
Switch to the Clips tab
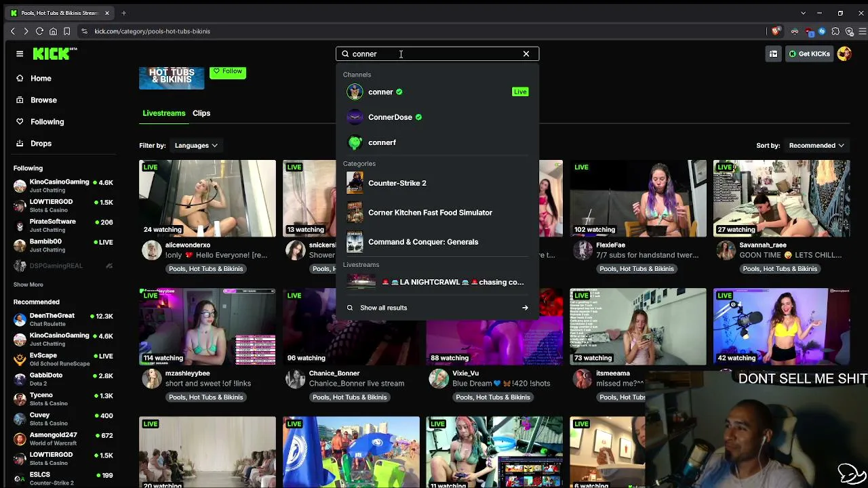pos(201,113)
